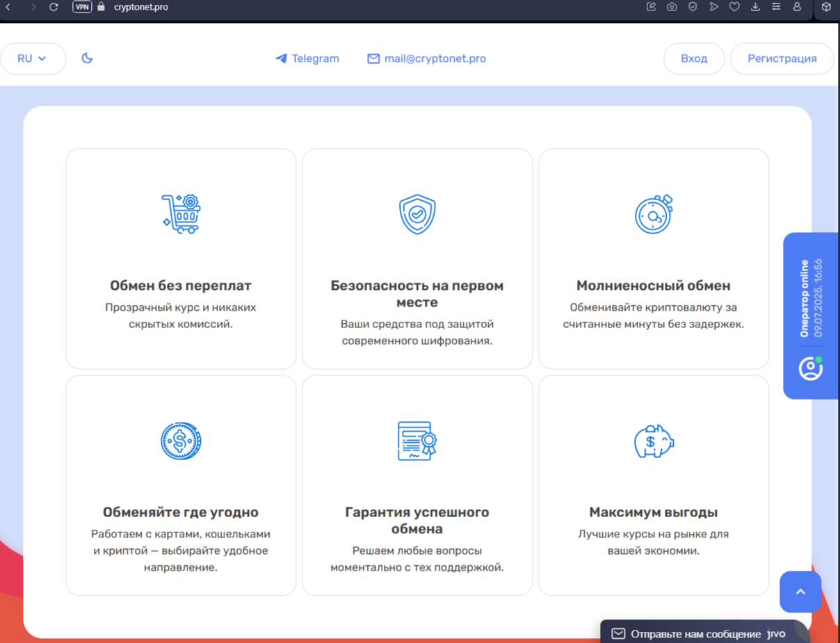Click the shopping cart icon card

(181, 214)
